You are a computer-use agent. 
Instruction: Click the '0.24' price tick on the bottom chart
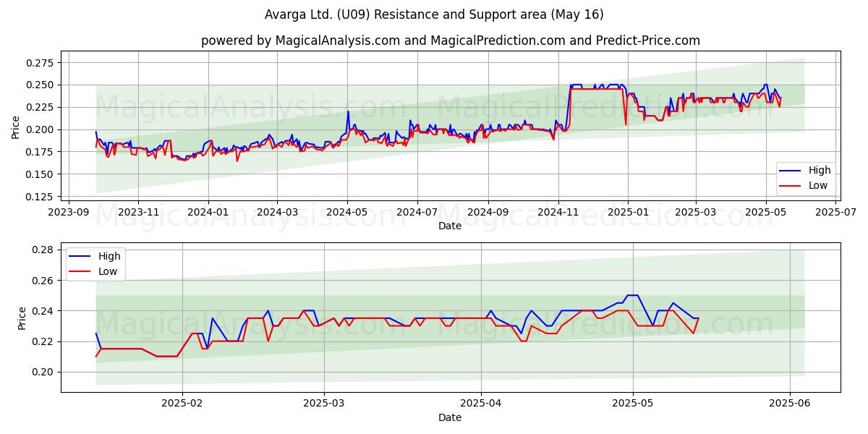click(x=44, y=311)
